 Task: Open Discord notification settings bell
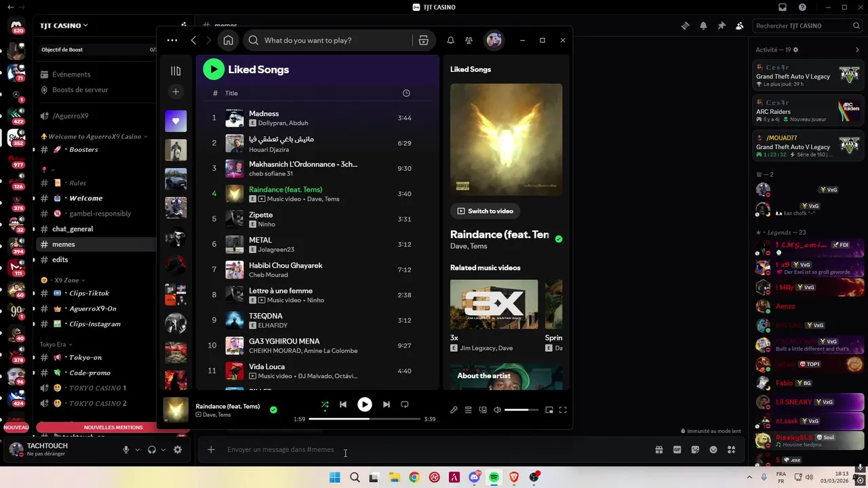click(703, 26)
